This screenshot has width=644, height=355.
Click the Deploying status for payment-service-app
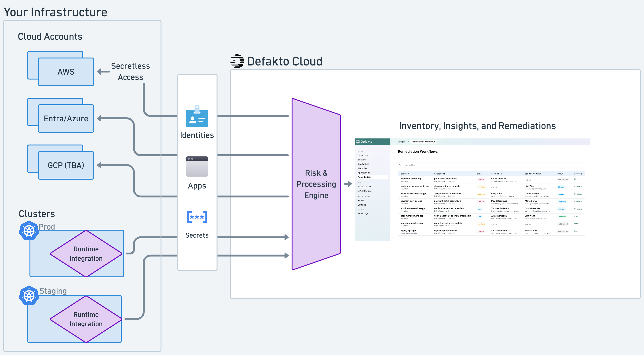pyautogui.click(x=562, y=202)
